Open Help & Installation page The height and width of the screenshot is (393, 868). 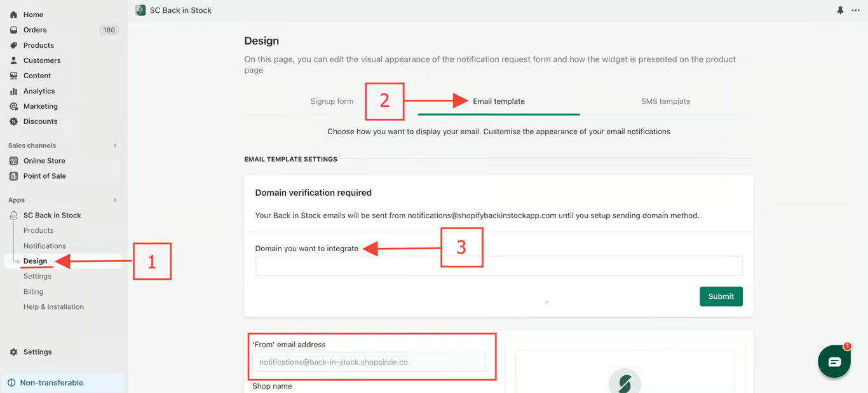(x=53, y=307)
